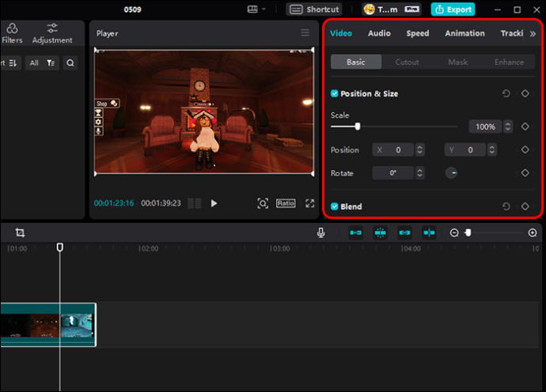Open the user account T...m profile
The width and height of the screenshot is (546, 392).
[392, 9]
